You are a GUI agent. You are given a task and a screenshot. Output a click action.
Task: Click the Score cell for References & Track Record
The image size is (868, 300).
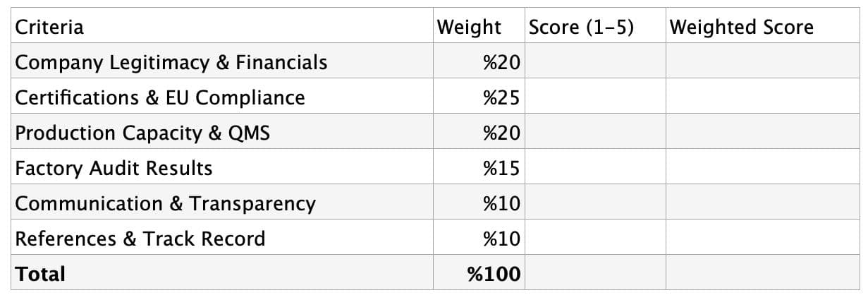pyautogui.click(x=595, y=239)
